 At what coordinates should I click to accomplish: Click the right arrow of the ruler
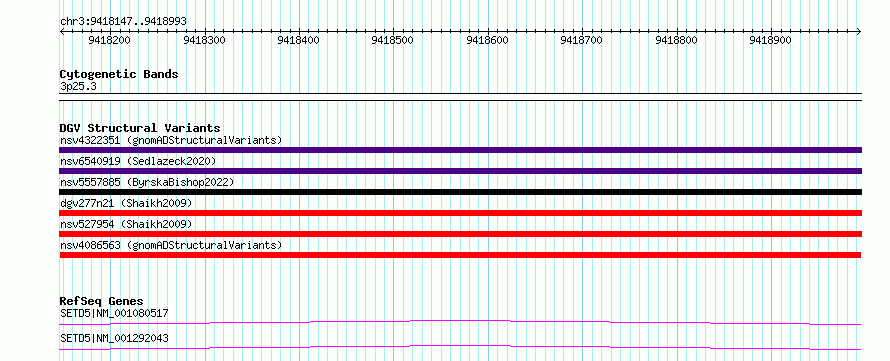(x=859, y=31)
